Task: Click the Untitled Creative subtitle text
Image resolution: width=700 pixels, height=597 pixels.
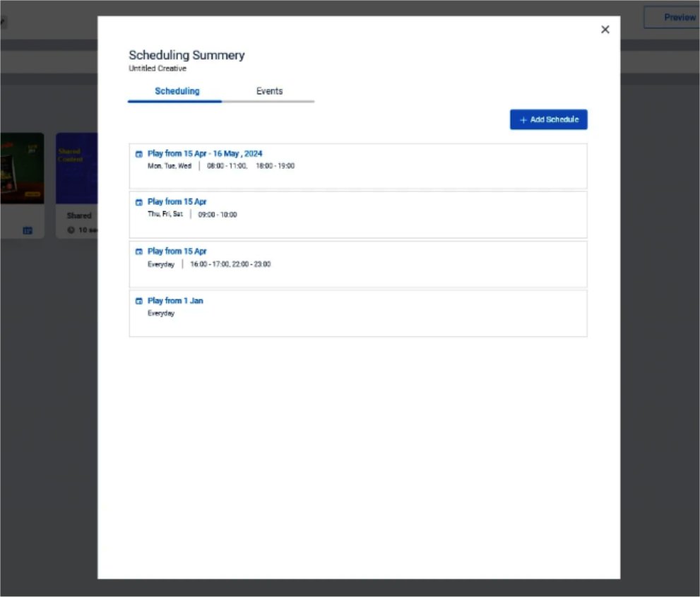Action: 157,68
